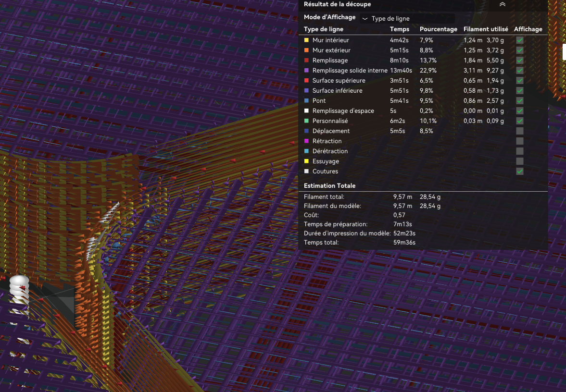Screen dimensions: 566x392
Task: Open the Type de ligne display mode dropdown
Action: 407,18
